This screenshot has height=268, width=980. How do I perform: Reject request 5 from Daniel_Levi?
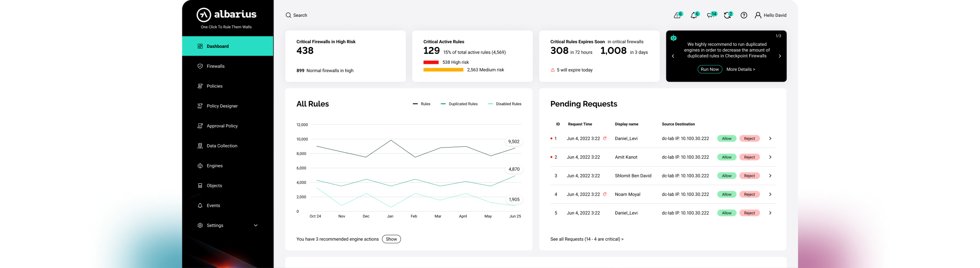[x=749, y=213]
